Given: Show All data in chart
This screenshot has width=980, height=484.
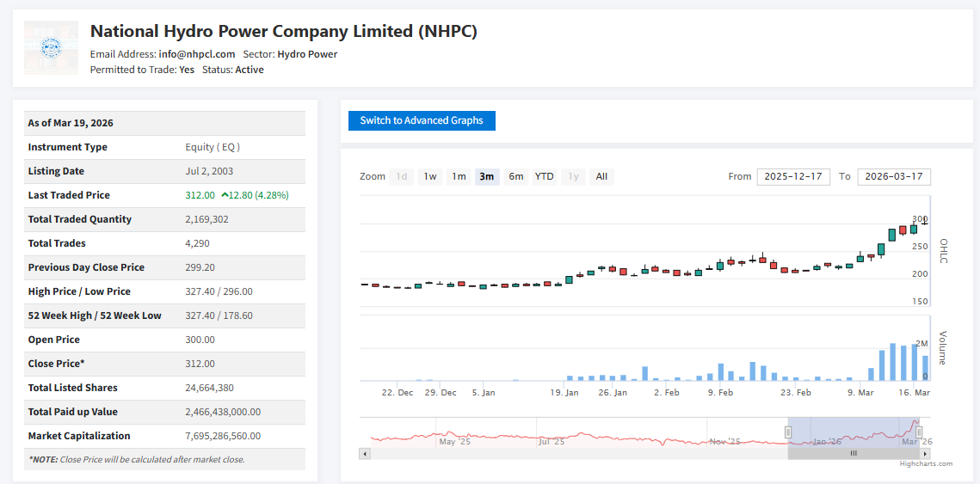Looking at the screenshot, I should (601, 176).
